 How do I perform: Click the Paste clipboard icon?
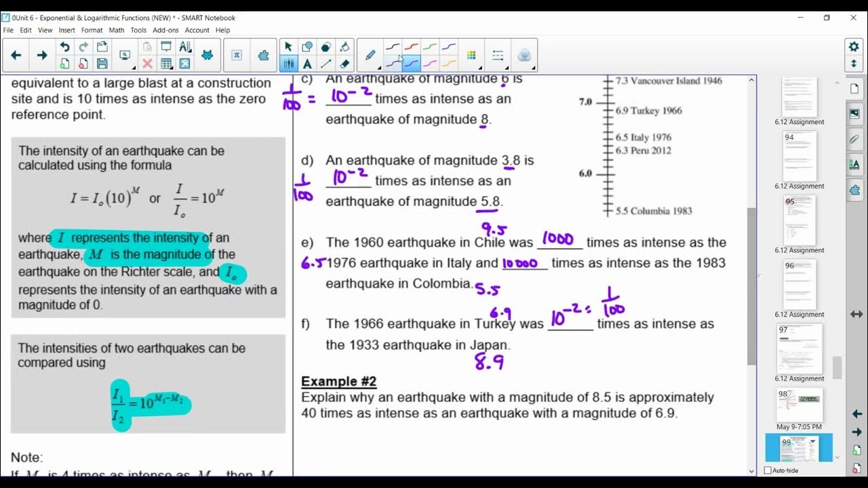tap(147, 47)
